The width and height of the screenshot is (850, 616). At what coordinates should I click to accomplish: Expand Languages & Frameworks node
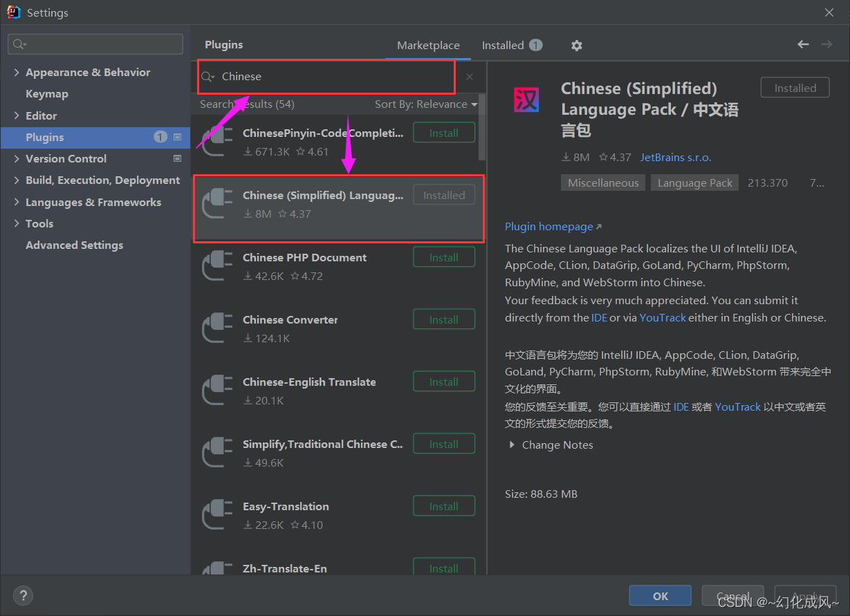pos(17,203)
